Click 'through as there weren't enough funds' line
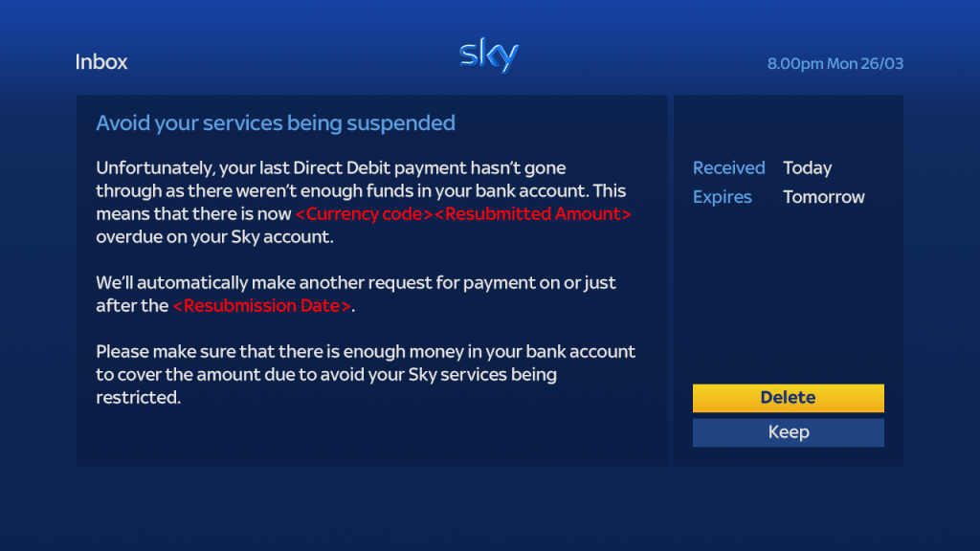 pos(361,191)
